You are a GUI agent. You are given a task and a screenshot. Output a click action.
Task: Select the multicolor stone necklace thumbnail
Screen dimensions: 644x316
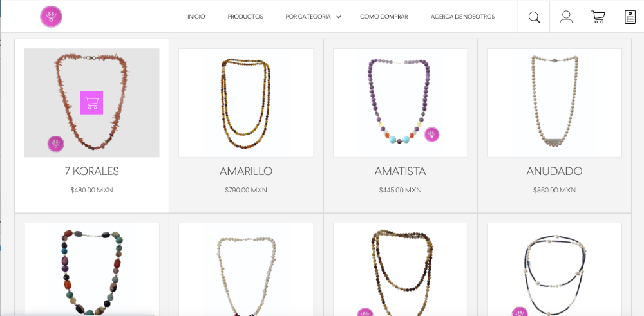(91, 269)
